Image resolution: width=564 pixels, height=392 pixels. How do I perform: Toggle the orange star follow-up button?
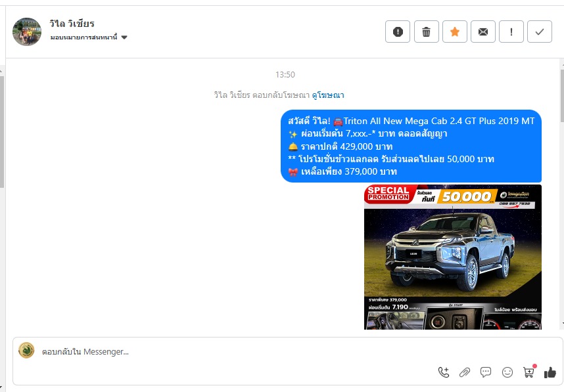coord(455,32)
